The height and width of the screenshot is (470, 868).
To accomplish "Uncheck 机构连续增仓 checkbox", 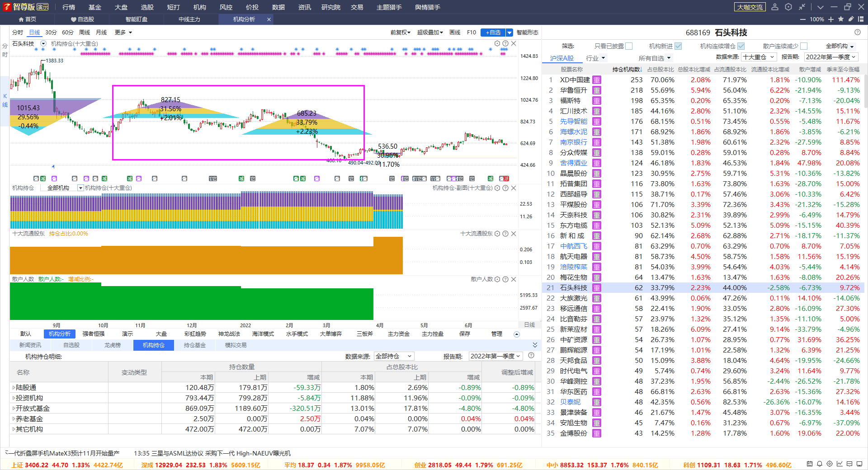I will 741,46.
